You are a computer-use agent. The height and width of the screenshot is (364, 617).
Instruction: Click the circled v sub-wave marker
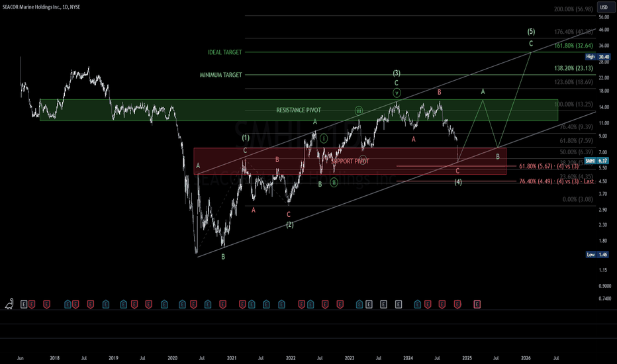coord(397,93)
